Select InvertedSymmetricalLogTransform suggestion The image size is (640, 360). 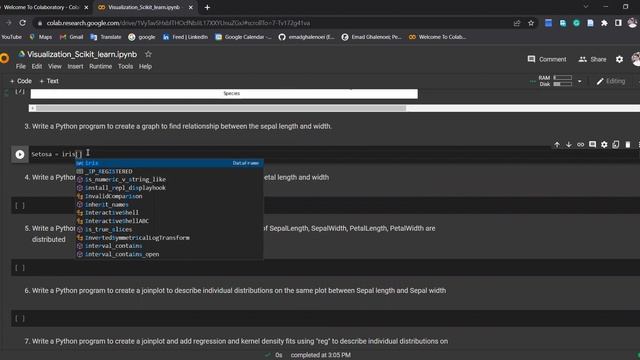pyautogui.click(x=169, y=238)
